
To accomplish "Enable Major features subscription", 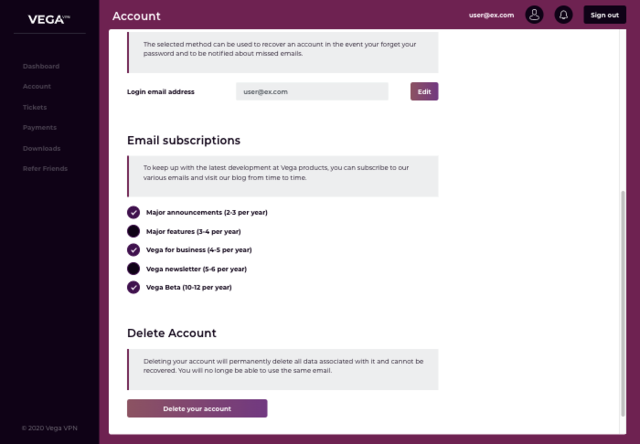I will click(x=133, y=231).
